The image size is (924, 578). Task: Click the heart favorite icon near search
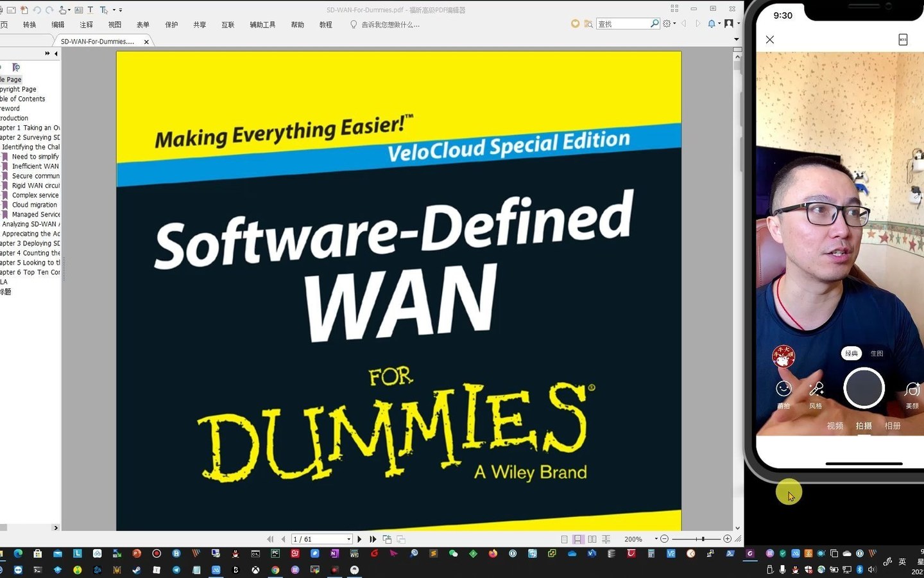pos(575,24)
